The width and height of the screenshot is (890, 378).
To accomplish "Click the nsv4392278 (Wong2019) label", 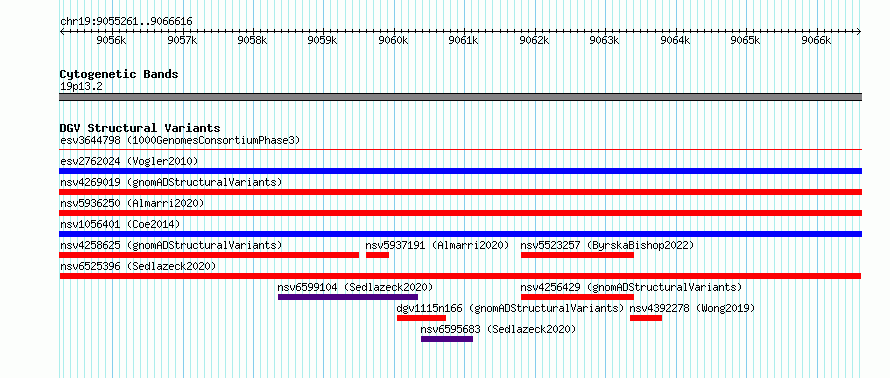I will (692, 308).
